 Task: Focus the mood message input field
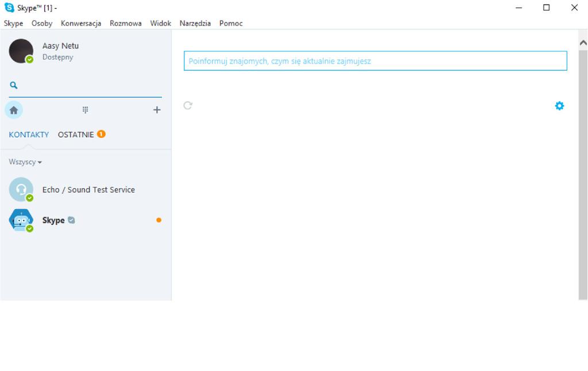(x=376, y=61)
